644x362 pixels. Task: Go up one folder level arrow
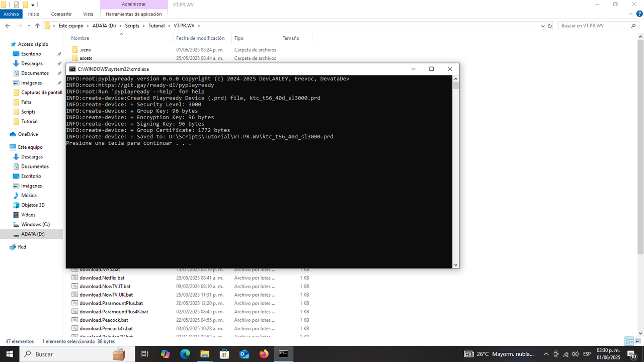point(37,26)
